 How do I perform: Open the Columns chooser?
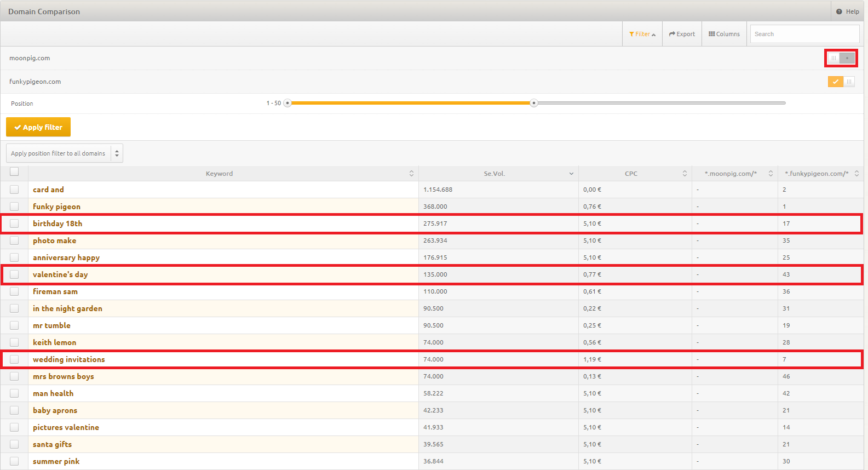point(724,34)
